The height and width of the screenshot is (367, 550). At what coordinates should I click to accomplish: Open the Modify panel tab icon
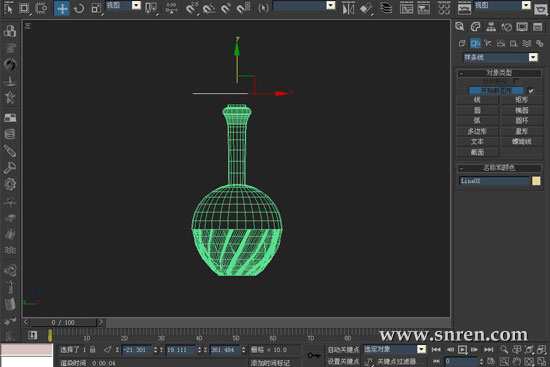pos(475,27)
